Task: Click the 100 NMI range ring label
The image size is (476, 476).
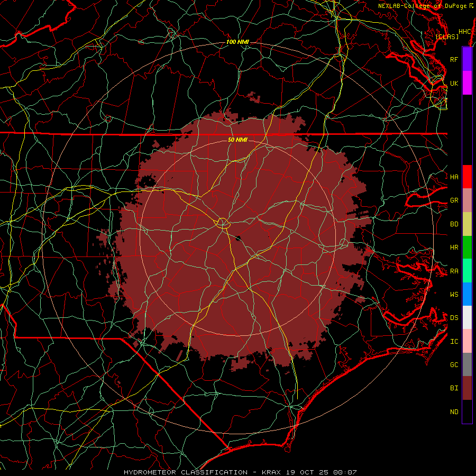Action: [237, 42]
